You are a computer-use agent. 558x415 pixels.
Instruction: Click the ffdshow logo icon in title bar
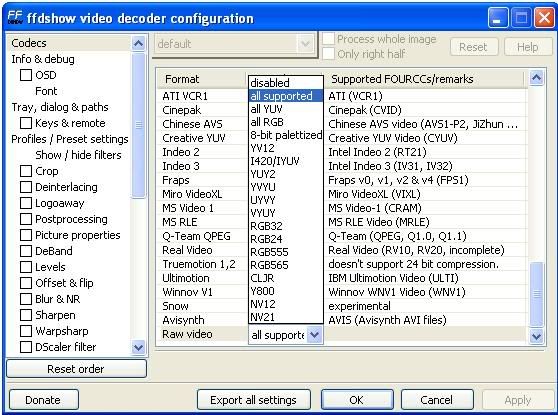15,17
